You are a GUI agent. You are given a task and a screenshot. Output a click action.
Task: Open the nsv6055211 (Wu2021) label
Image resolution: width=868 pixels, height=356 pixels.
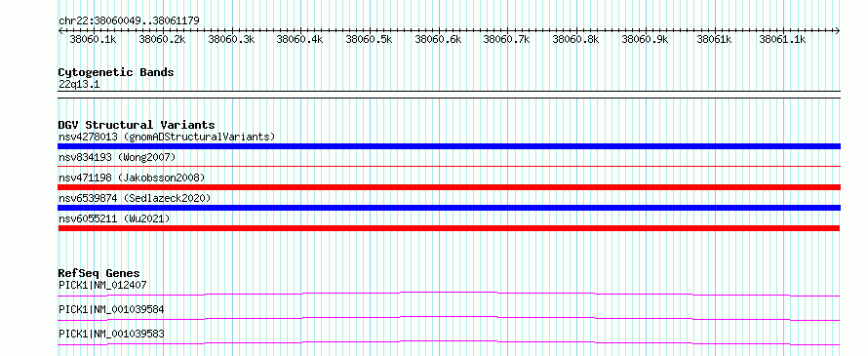pyautogui.click(x=114, y=218)
